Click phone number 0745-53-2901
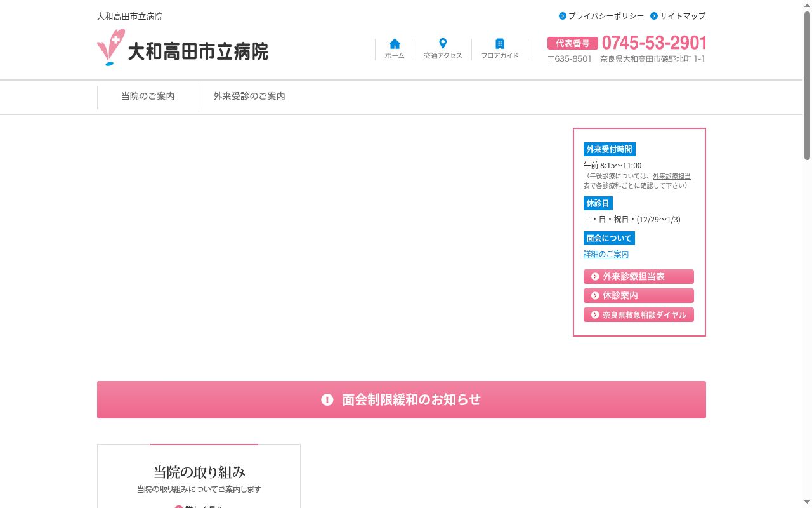This screenshot has height=508, width=812. [654, 43]
